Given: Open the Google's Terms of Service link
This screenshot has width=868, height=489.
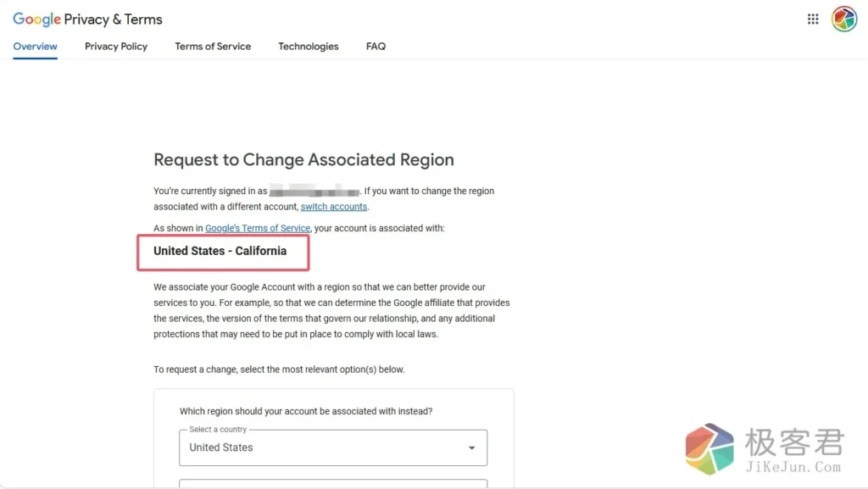Looking at the screenshot, I should click(x=258, y=228).
